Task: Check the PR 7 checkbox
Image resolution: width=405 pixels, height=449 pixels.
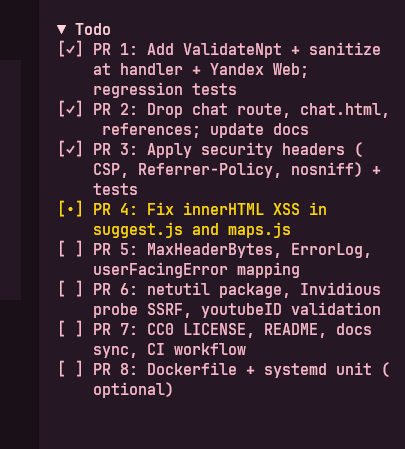Action: coord(70,330)
